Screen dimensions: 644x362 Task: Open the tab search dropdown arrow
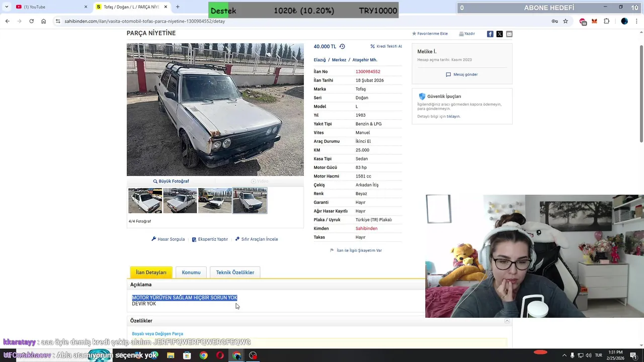click(7, 7)
